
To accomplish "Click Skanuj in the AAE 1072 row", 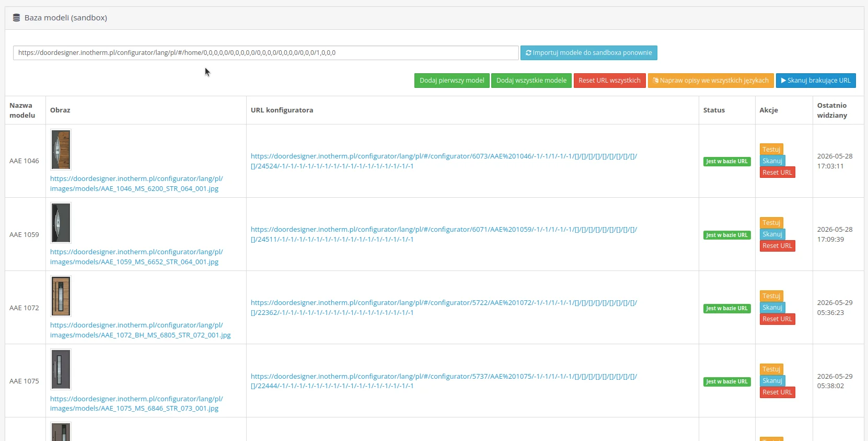I will point(772,308).
